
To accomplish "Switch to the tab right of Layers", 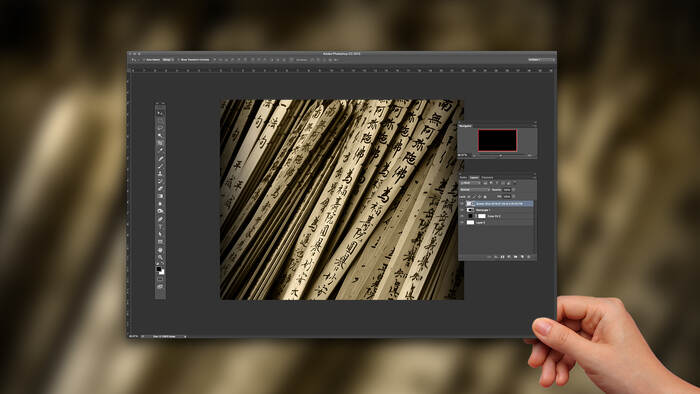I will click(x=487, y=178).
